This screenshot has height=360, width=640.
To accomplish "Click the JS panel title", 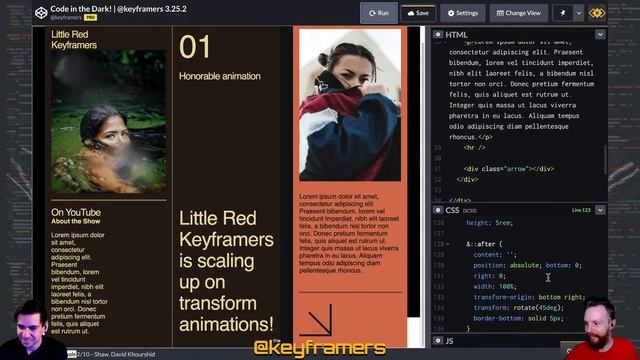I will pos(449,341).
